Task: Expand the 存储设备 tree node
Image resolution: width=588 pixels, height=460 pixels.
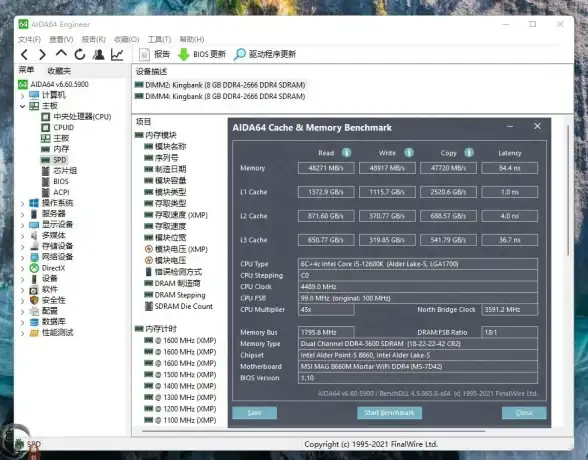Action: point(22,247)
